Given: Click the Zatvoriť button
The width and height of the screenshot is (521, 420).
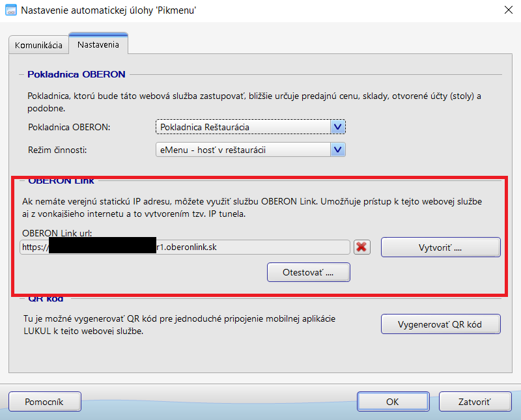Looking at the screenshot, I should [x=475, y=402].
